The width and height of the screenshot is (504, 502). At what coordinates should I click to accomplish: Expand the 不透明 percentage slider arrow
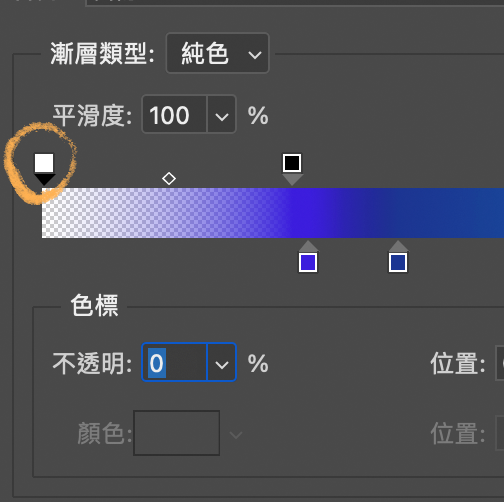click(x=222, y=362)
